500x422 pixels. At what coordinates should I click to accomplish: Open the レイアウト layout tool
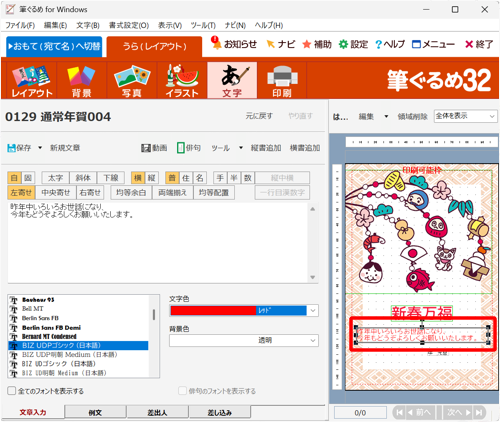(32, 80)
